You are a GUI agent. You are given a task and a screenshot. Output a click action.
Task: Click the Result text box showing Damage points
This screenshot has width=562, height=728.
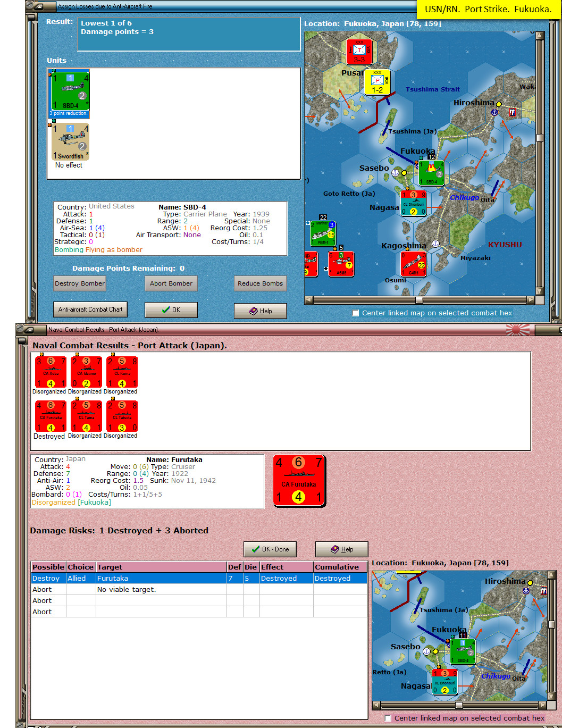click(189, 34)
